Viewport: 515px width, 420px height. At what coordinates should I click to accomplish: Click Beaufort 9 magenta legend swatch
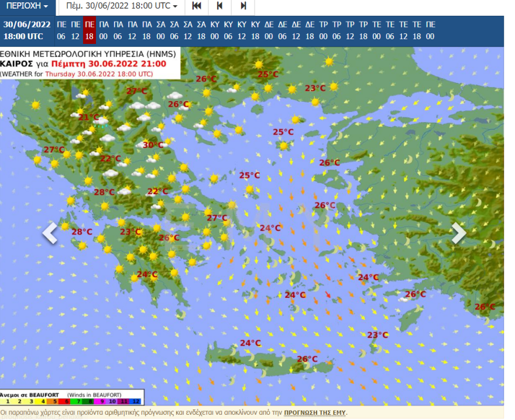point(101,402)
